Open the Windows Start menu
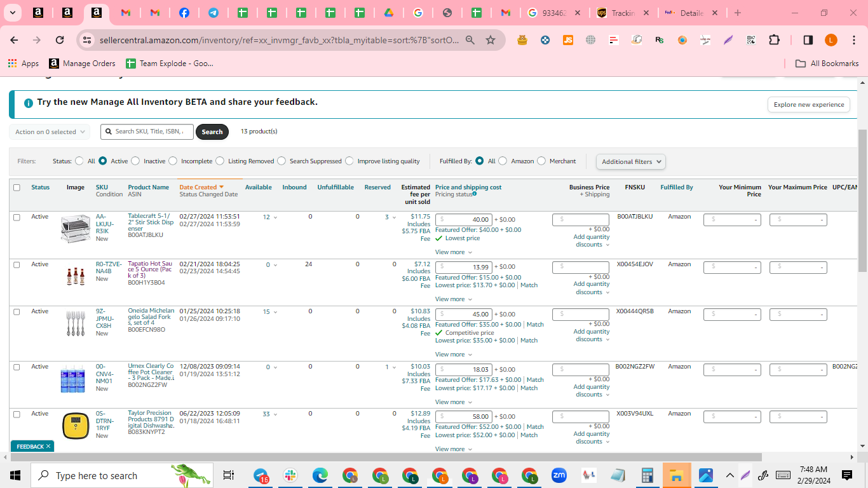Screen dimensions: 868x488 [x=15, y=475]
